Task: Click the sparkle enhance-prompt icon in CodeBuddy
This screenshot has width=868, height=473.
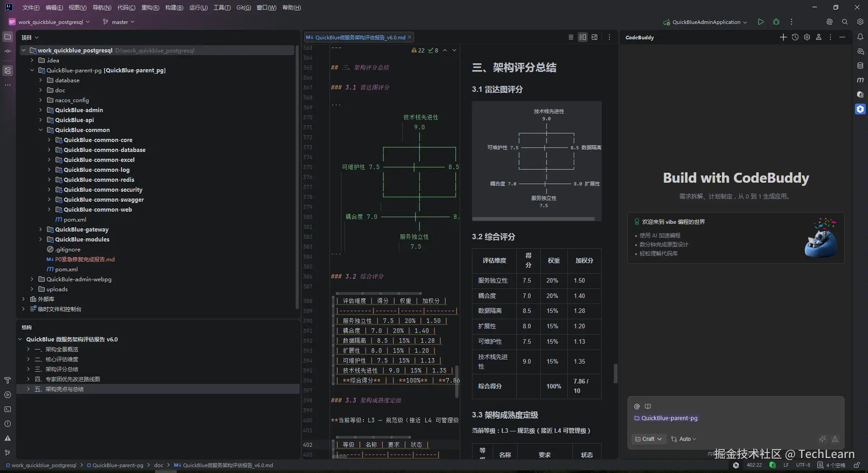Action: [x=822, y=439]
